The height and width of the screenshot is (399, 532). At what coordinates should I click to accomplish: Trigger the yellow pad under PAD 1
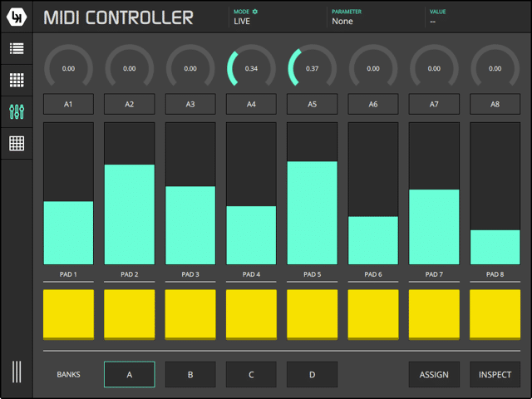click(68, 314)
